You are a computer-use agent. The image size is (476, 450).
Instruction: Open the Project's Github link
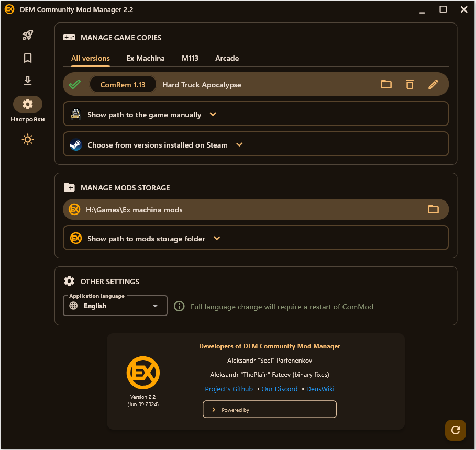[x=229, y=389]
